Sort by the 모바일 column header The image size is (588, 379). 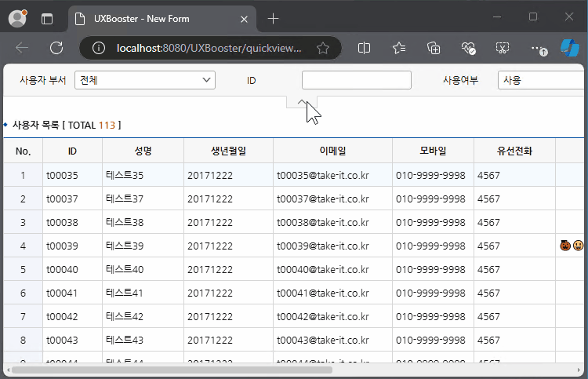pyautogui.click(x=433, y=151)
